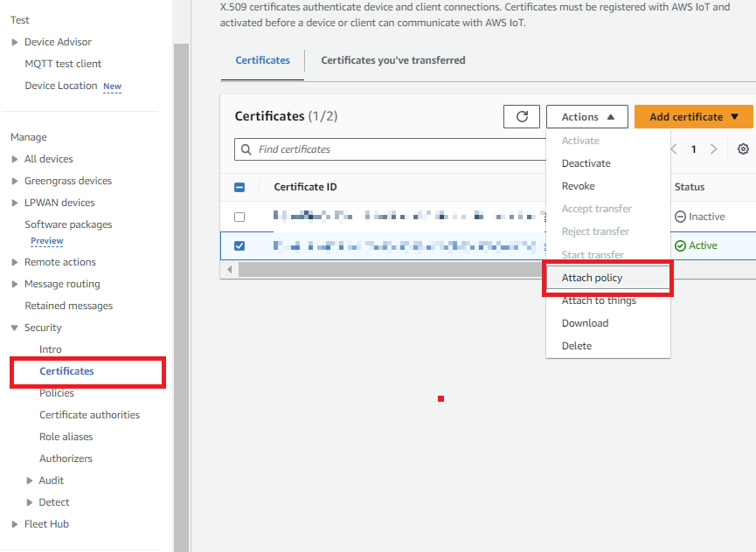Expand the Greengrass devices tree item
Viewport: 756px width, 552px height.
[15, 181]
